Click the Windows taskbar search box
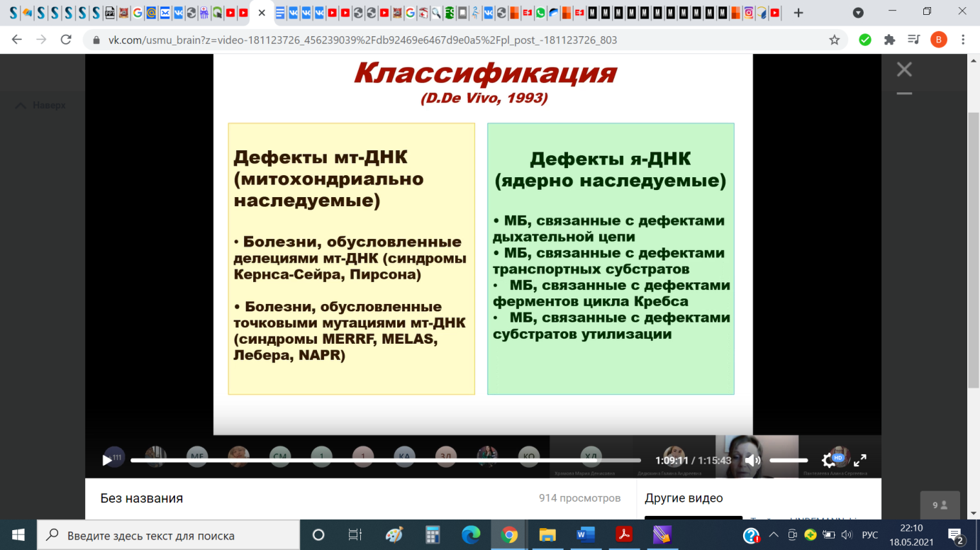The height and width of the screenshot is (550, 980). [x=167, y=535]
